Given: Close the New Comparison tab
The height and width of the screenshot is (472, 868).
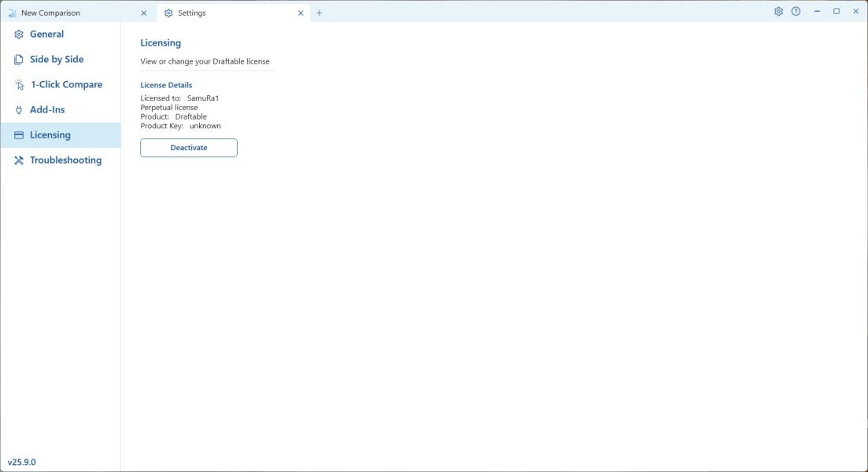Looking at the screenshot, I should pyautogui.click(x=144, y=13).
